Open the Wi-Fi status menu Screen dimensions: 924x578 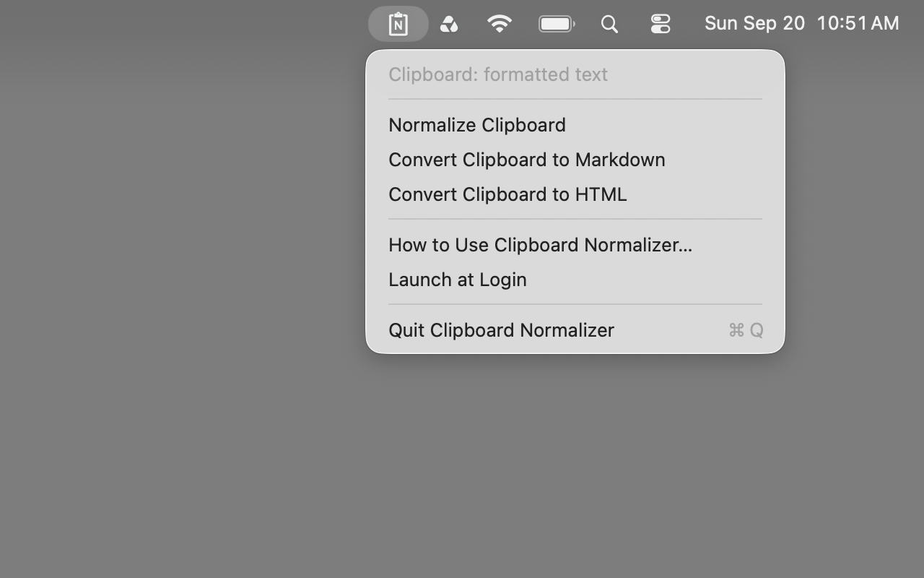click(x=500, y=24)
